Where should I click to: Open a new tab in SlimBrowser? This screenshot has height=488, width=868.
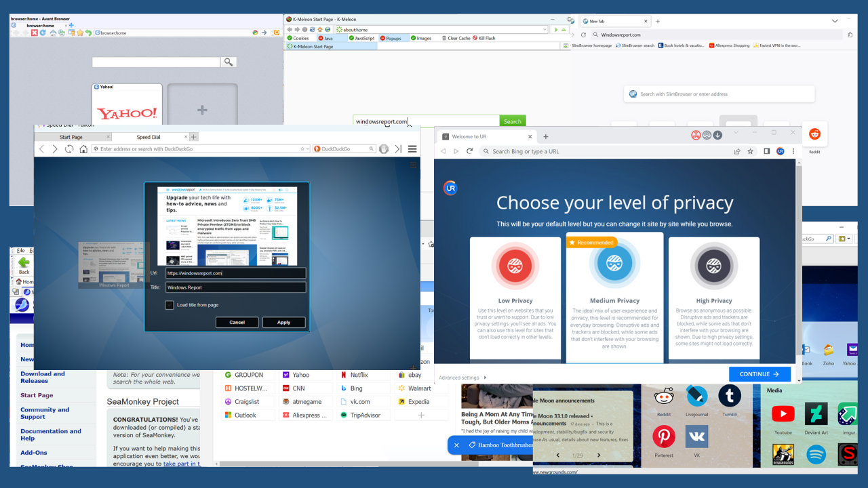tap(658, 21)
